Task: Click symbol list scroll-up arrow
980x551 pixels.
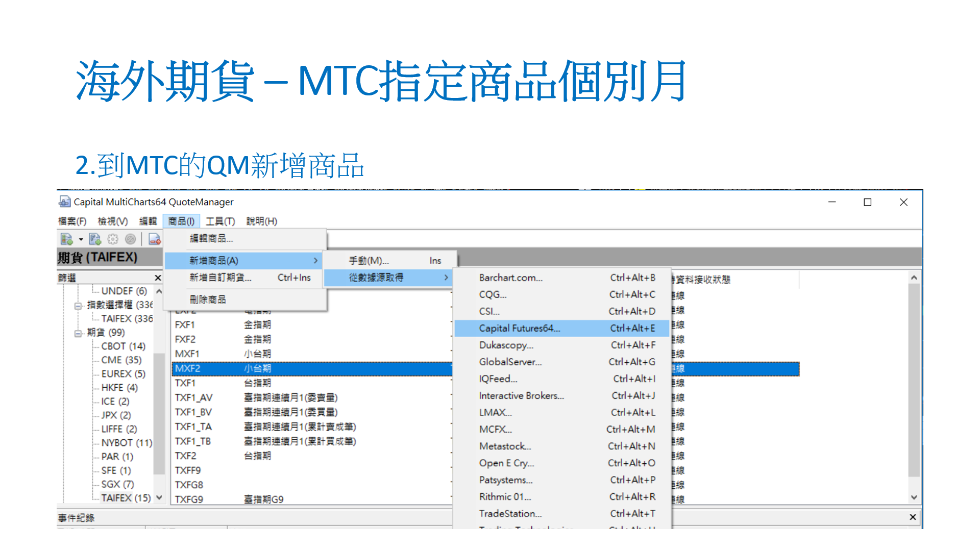Action: point(914,278)
